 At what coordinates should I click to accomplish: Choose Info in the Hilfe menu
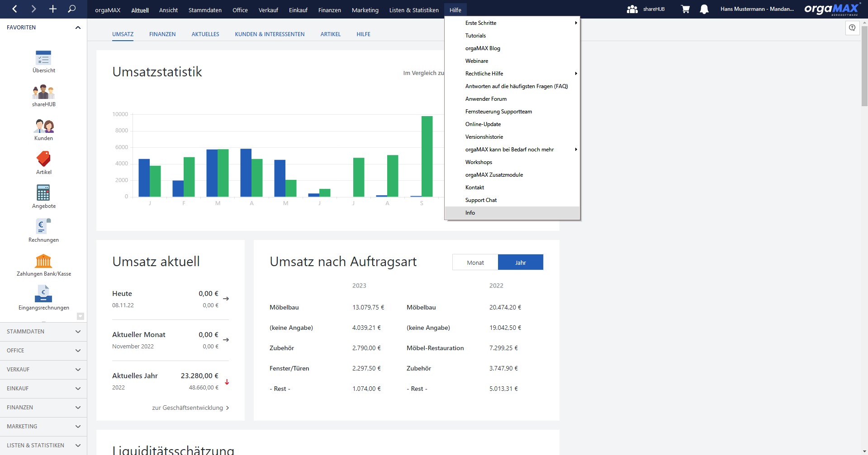pyautogui.click(x=470, y=213)
